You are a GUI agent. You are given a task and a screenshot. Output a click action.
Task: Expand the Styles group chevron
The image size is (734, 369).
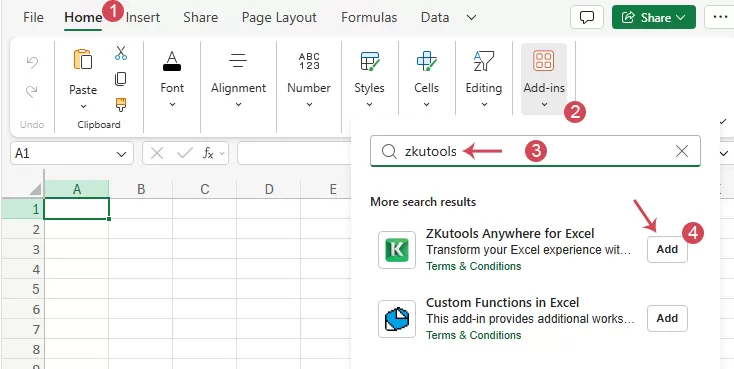pos(369,104)
